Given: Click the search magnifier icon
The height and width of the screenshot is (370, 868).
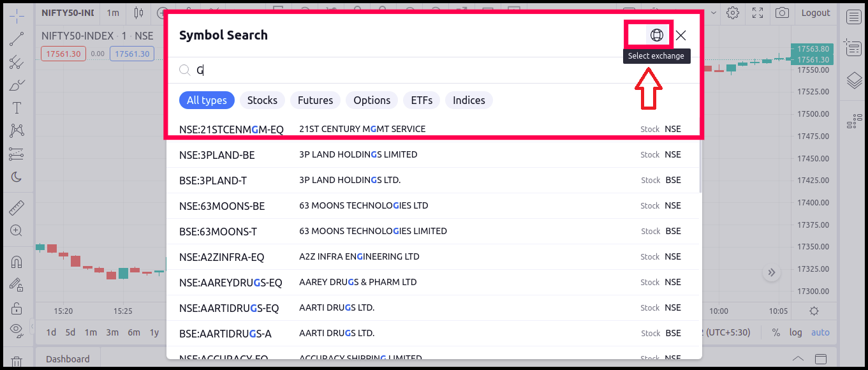Looking at the screenshot, I should [184, 70].
